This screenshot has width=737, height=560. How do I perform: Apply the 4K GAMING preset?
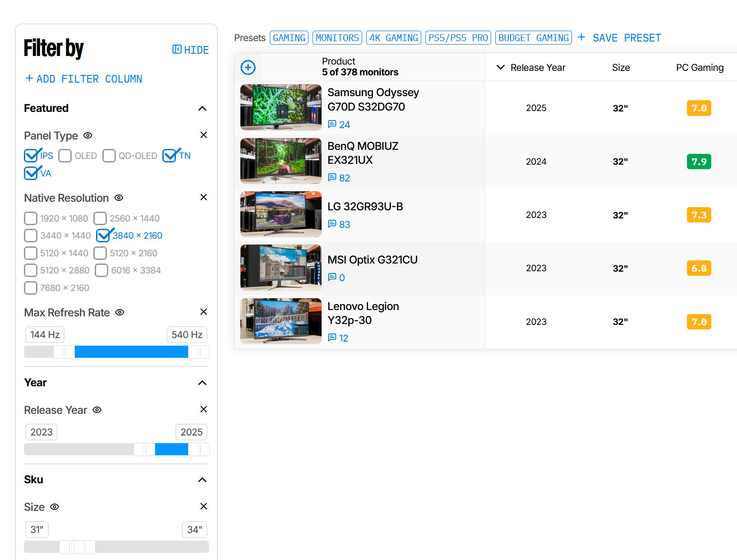[x=394, y=38]
